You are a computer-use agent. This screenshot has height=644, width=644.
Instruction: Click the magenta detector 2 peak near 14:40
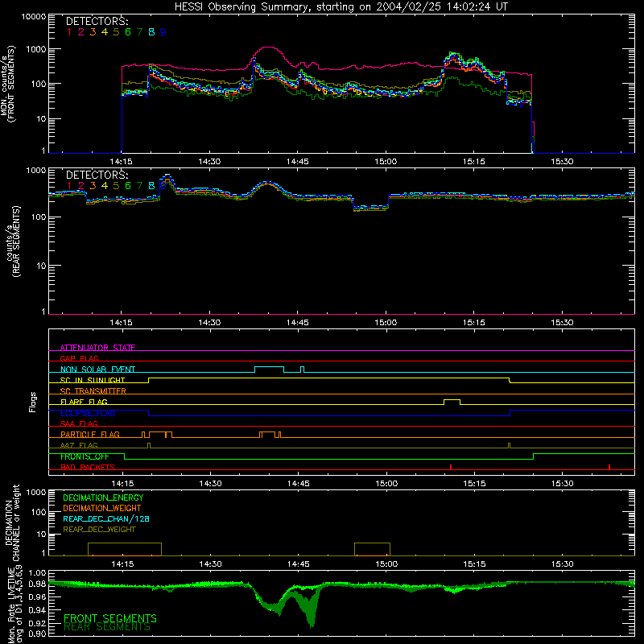tap(268, 47)
